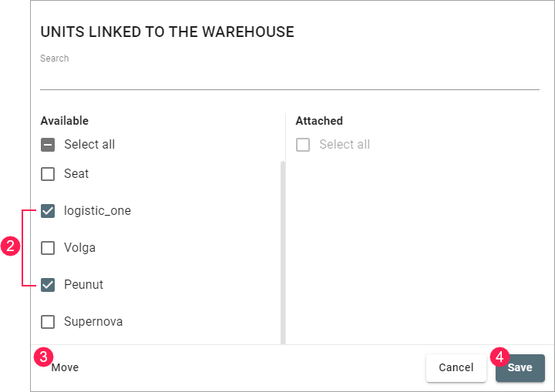Tick the Supernova checkbox

pos(48,322)
